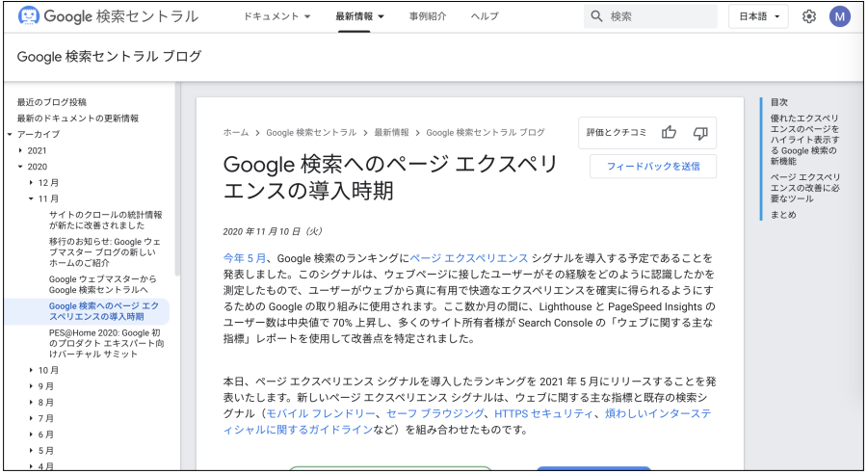Jump to ページ エクスペリエンスの改善に必要なツール TOC entry
This screenshot has height=474, width=868.
(x=805, y=188)
